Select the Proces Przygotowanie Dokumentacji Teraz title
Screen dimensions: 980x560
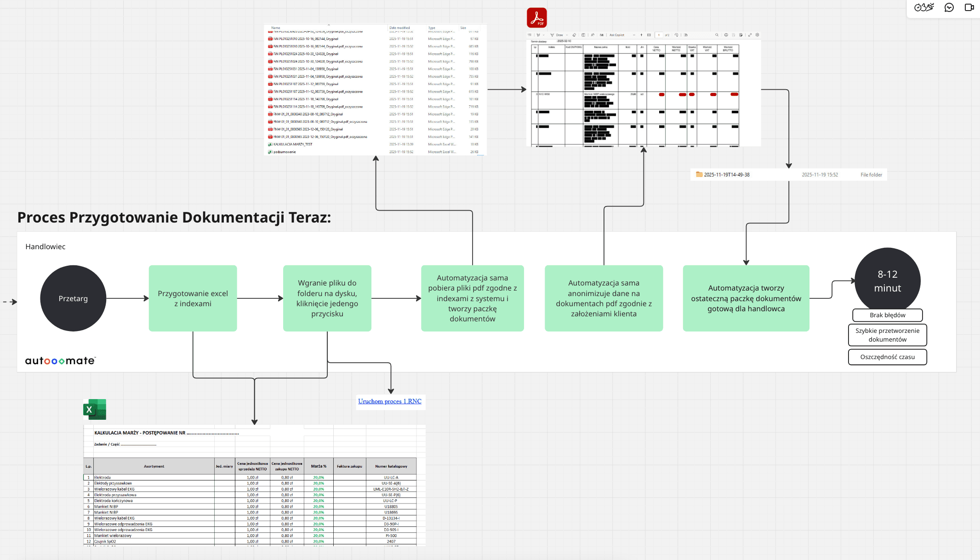[174, 217]
